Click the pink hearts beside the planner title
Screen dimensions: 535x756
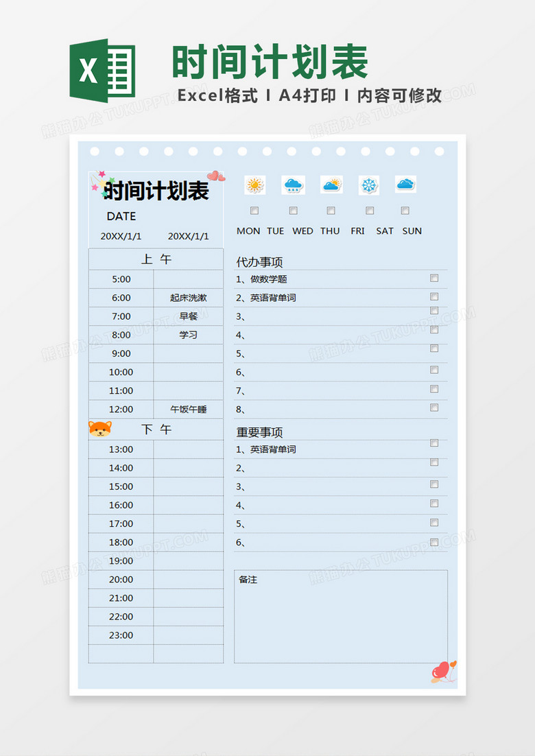coord(216,176)
